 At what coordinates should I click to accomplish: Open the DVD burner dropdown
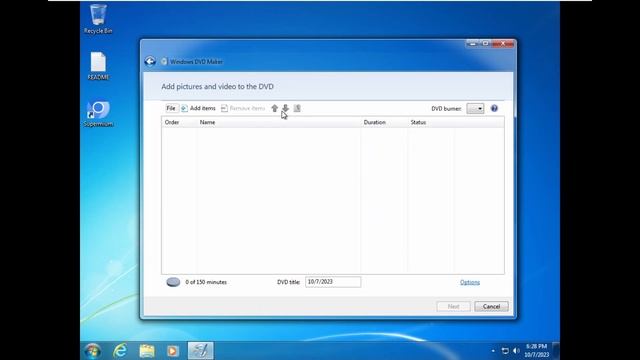[x=475, y=109]
